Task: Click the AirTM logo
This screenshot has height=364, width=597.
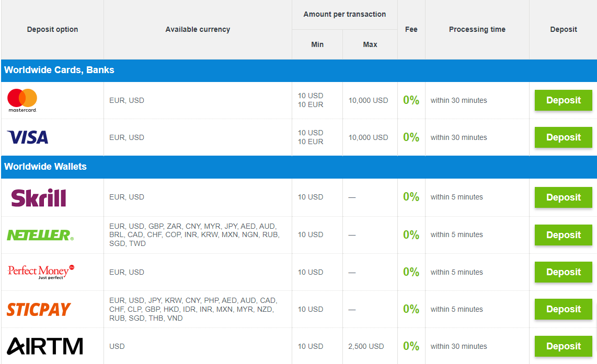Action: click(45, 346)
